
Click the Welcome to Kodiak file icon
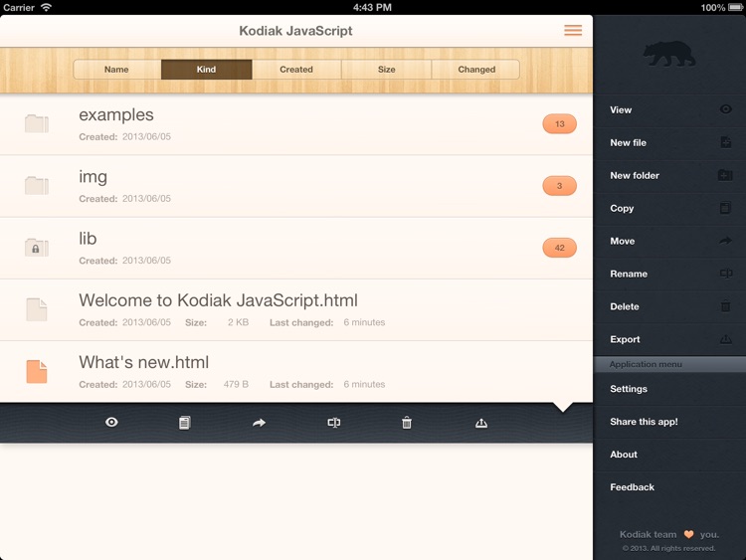coord(37,309)
